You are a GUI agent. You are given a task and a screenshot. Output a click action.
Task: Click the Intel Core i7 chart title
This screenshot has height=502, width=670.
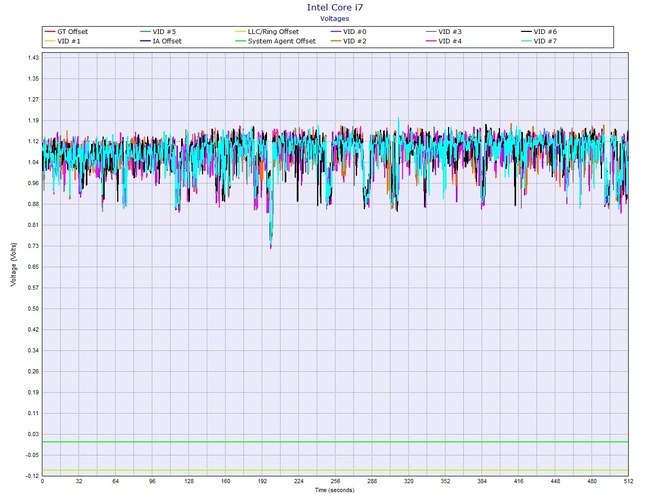point(335,7)
